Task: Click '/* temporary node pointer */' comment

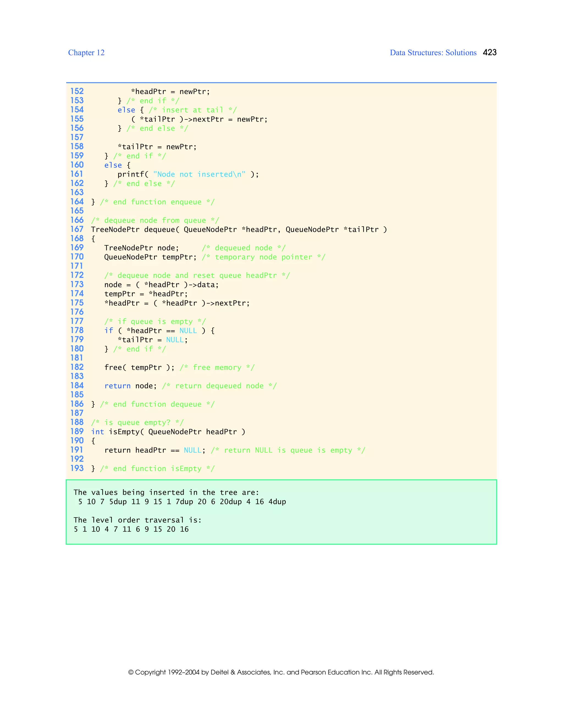Action: pos(263,257)
